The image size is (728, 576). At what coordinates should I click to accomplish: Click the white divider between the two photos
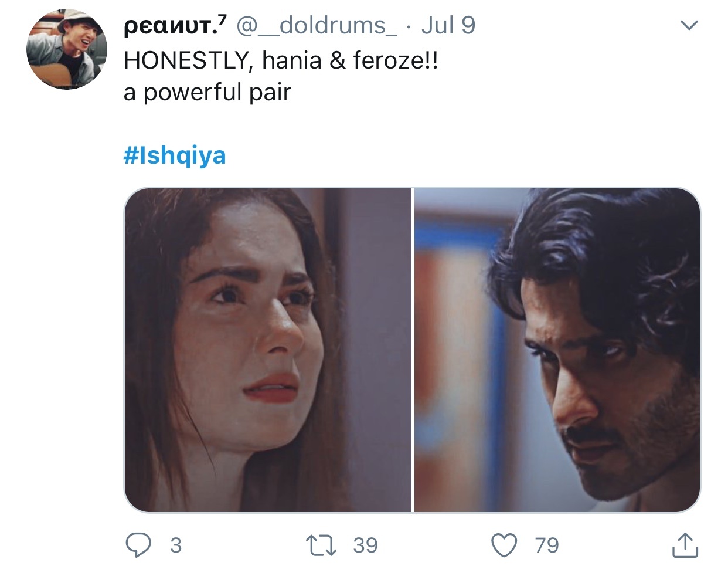(x=413, y=350)
